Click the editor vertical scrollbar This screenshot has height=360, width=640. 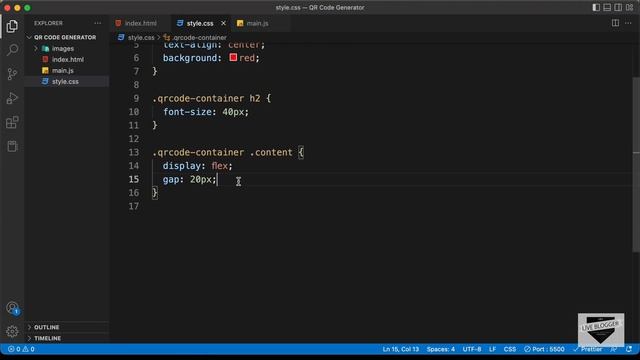coord(637,163)
